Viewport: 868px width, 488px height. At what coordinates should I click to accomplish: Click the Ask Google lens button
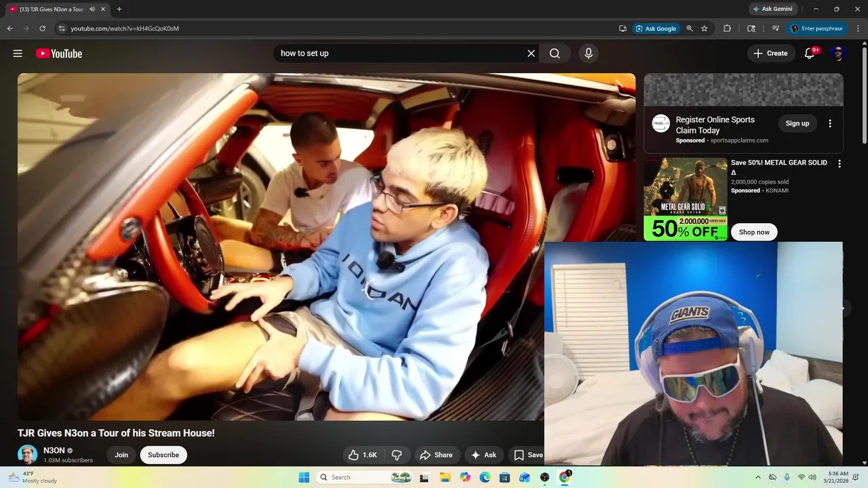pyautogui.click(x=656, y=28)
